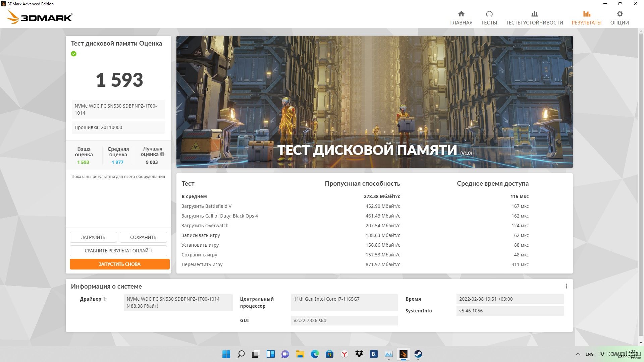
Task: Click СРАВНИТЬ РЕЗУЛЬТАТ ОНЛАЙН button
Action: 118,251
